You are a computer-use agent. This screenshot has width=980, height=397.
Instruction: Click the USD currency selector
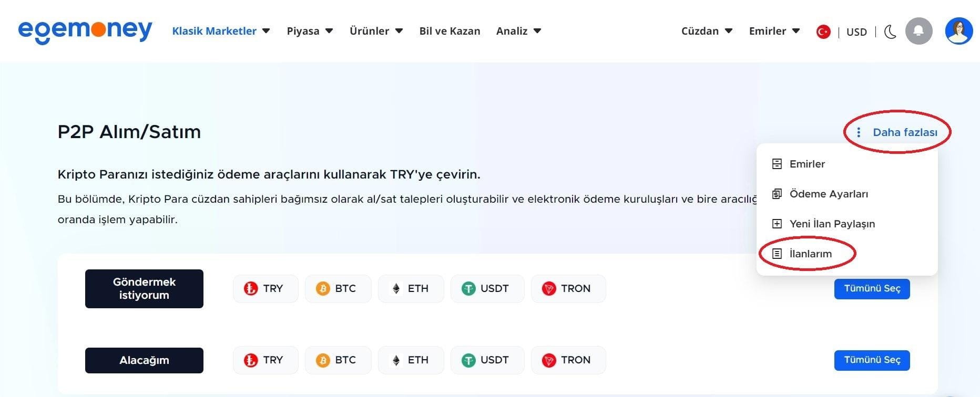856,32
